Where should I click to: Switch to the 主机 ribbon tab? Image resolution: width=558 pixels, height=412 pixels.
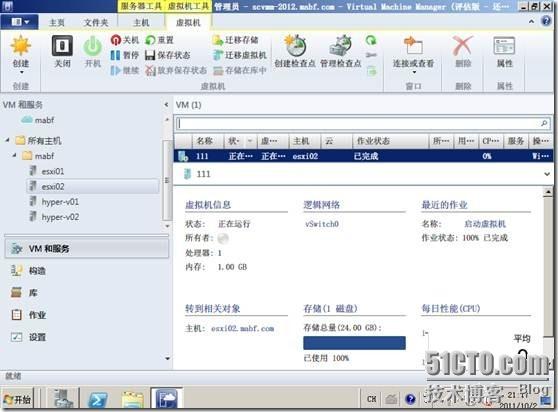click(141, 23)
